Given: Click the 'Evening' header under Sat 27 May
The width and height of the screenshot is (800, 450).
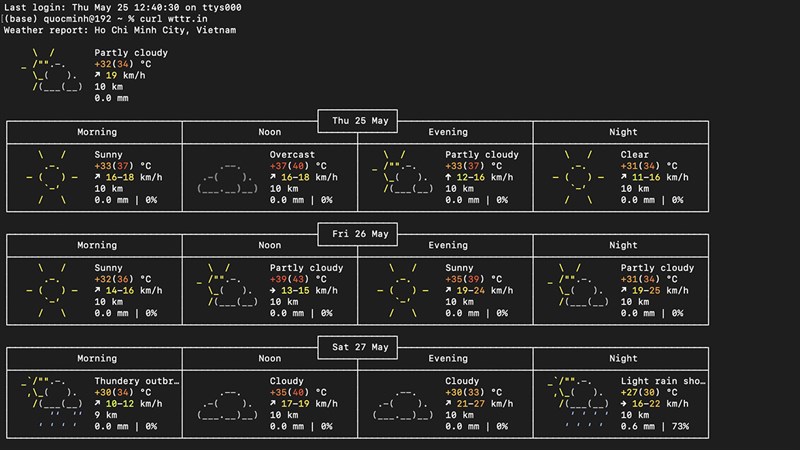Looking at the screenshot, I should point(448,359).
